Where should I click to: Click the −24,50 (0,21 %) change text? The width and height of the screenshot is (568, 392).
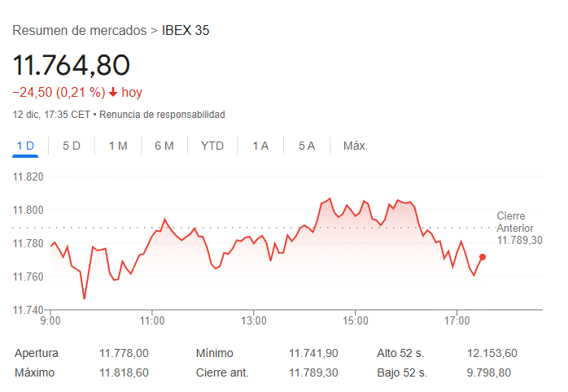click(59, 93)
